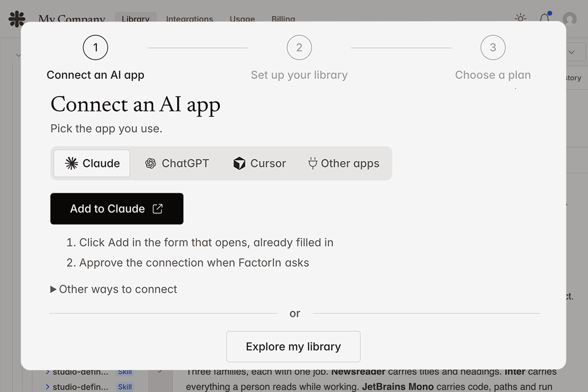Click the Set up your library step label
Viewport: 588px width, 392px height.
pyautogui.click(x=299, y=75)
